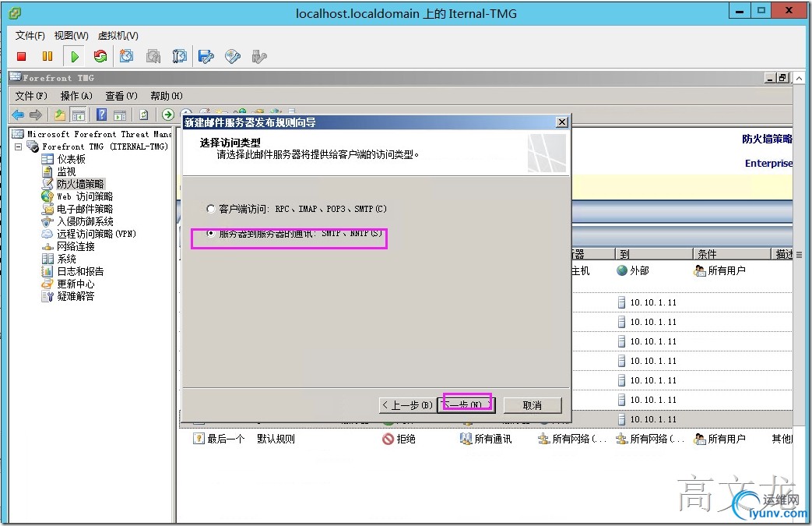Pause the virtual machine with the yellow bars icon
This screenshot has height=526, width=812.
47,56
